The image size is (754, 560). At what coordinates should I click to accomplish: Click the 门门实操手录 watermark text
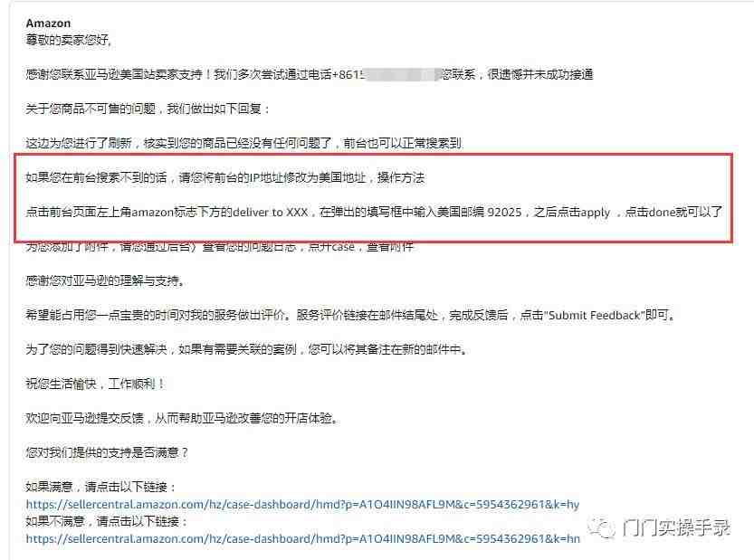[x=675, y=527]
